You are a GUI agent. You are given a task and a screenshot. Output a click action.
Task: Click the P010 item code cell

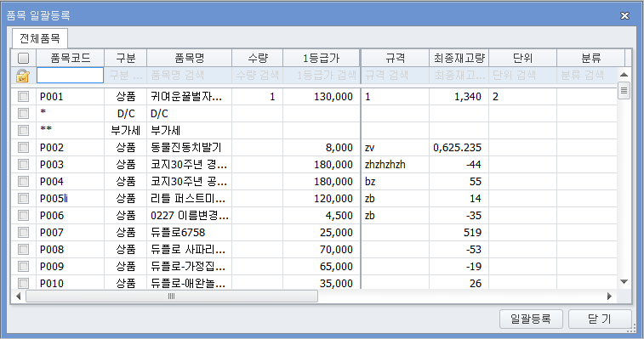71,283
